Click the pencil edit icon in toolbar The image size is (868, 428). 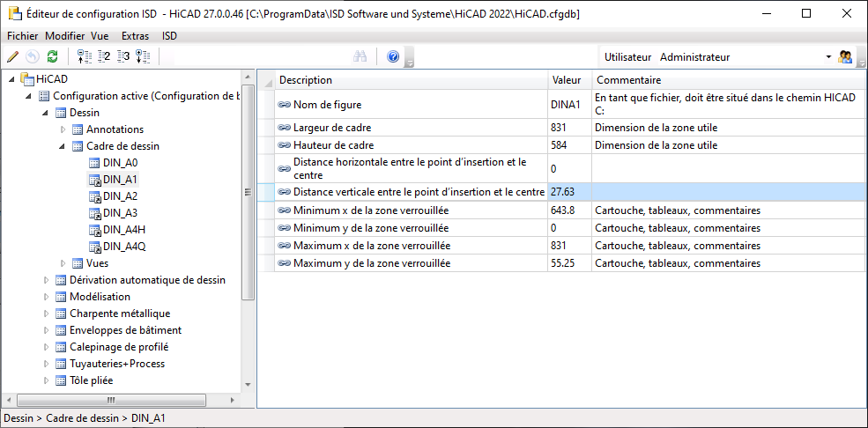[x=13, y=56]
